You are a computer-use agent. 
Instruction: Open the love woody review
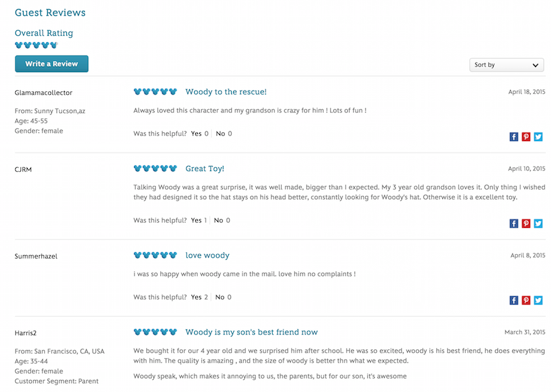(x=207, y=255)
